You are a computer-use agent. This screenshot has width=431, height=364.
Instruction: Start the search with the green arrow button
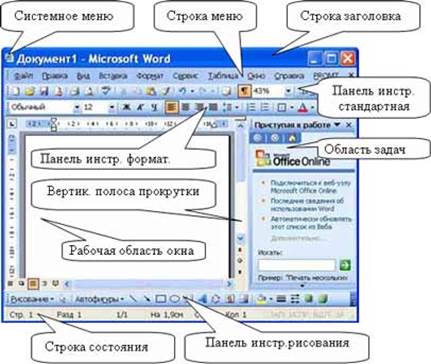pos(345,265)
